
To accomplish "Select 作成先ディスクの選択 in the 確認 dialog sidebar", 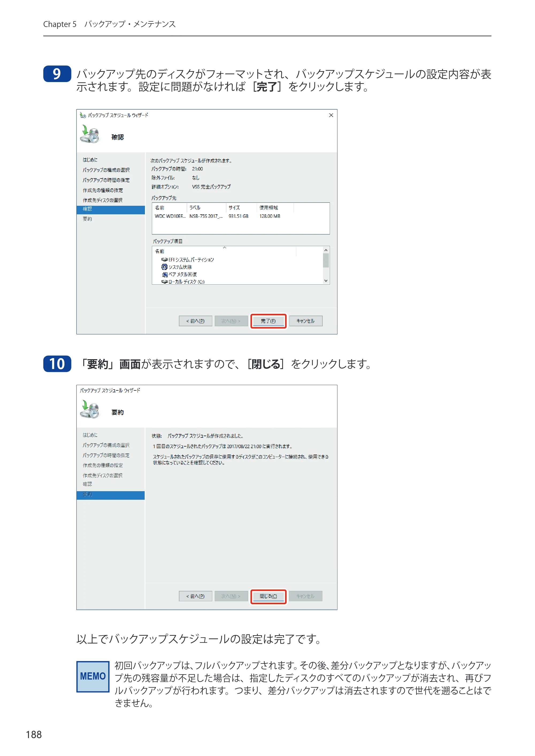I will (x=102, y=200).
